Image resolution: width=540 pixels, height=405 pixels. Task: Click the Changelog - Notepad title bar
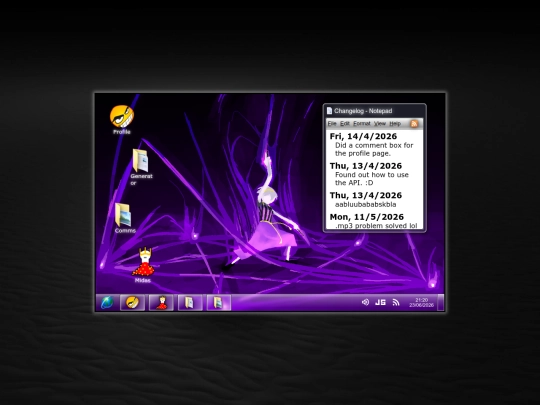375,111
